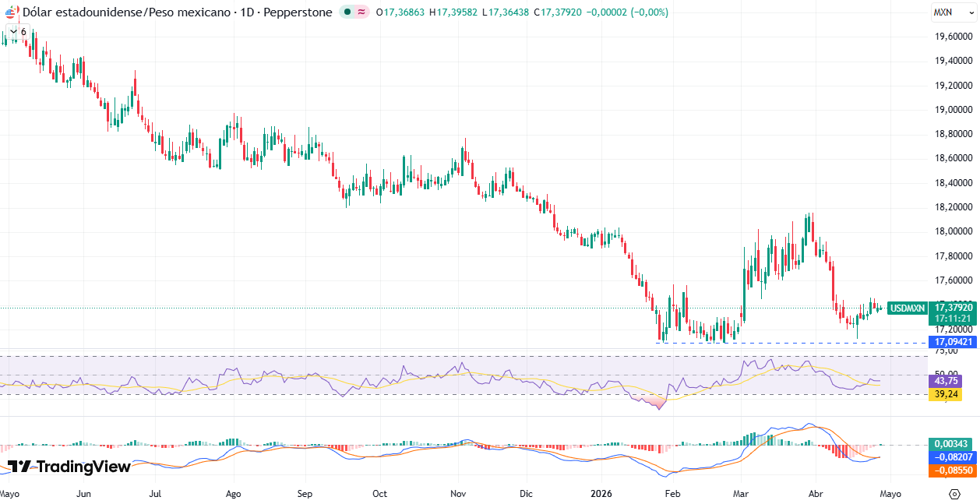Click the green MACD histogram 0,00343 label

[x=954, y=443]
